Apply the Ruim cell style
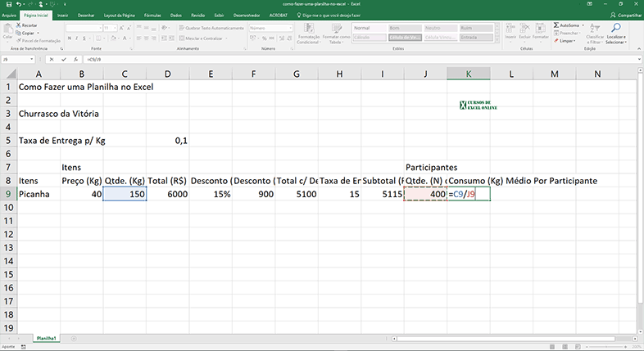The image size is (644, 351). click(476, 28)
